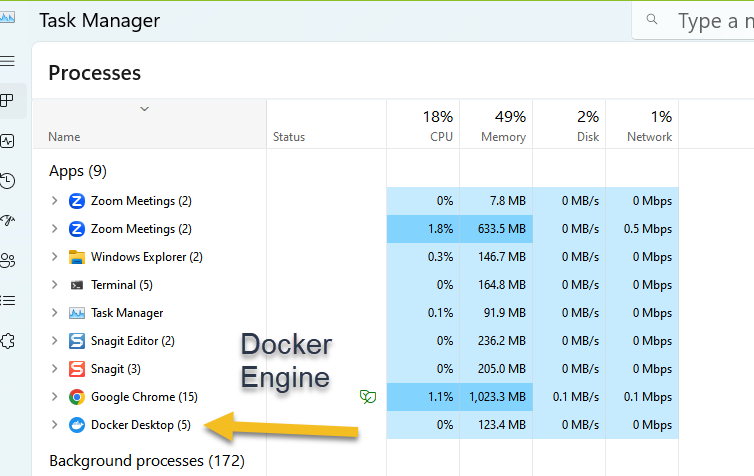Image resolution: width=754 pixels, height=476 pixels.
Task: Open Details page sidebar icon
Action: click(x=8, y=300)
